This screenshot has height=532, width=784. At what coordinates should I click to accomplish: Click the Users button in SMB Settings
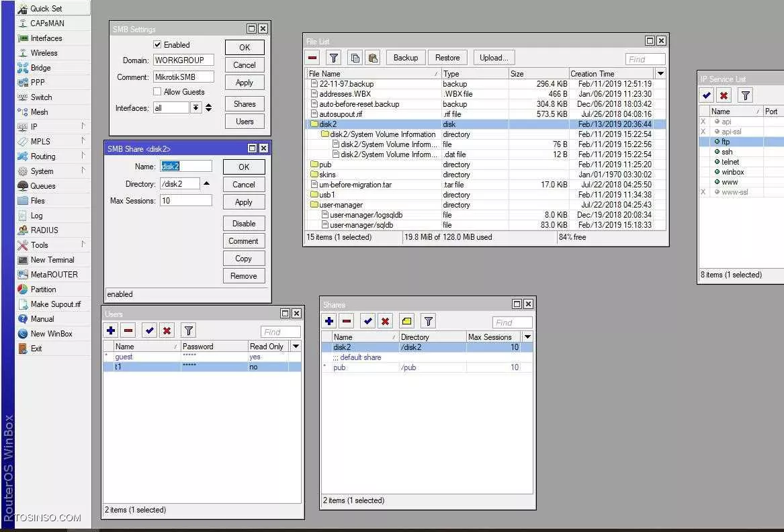point(245,122)
